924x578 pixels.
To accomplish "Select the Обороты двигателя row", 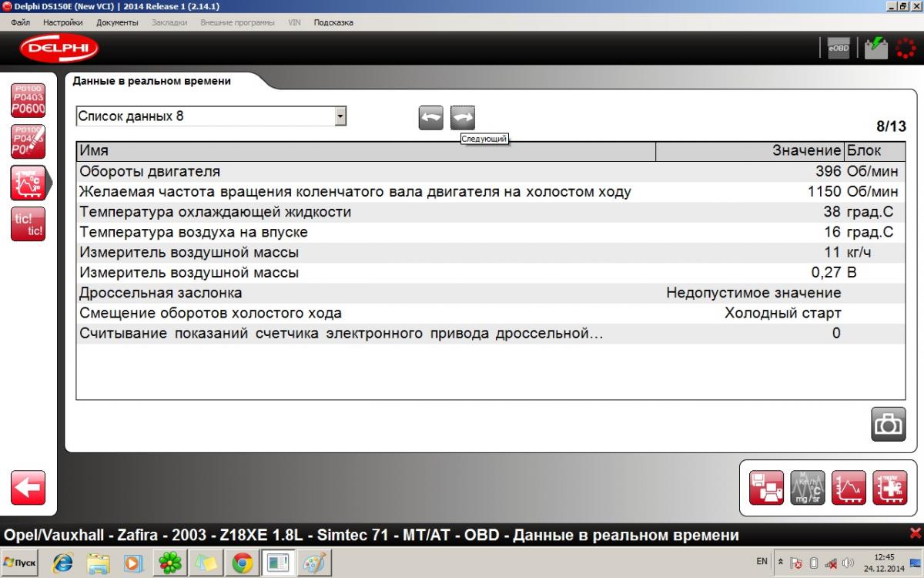I will pos(489,171).
